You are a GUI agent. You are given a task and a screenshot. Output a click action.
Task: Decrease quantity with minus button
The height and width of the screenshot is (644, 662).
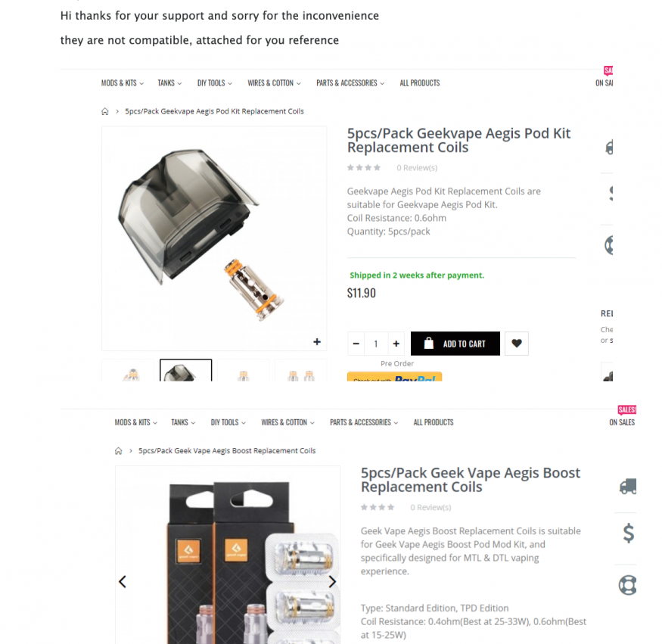point(356,344)
